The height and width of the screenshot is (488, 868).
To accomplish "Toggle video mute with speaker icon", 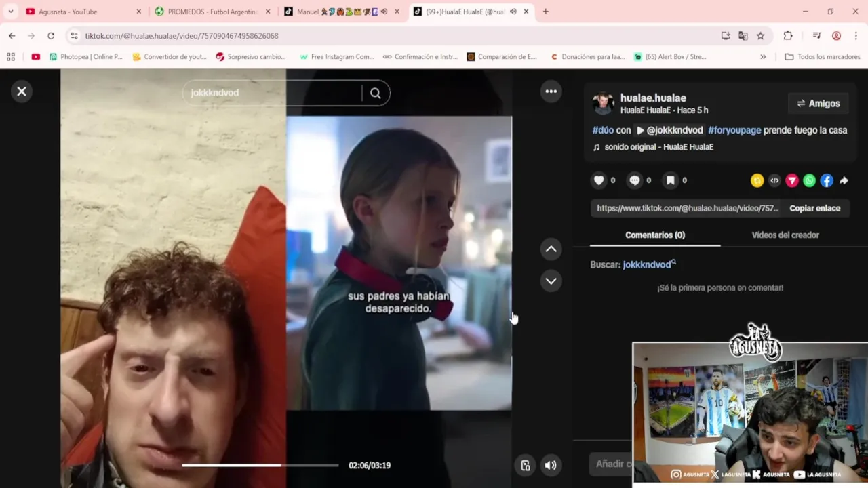I will 551,465.
